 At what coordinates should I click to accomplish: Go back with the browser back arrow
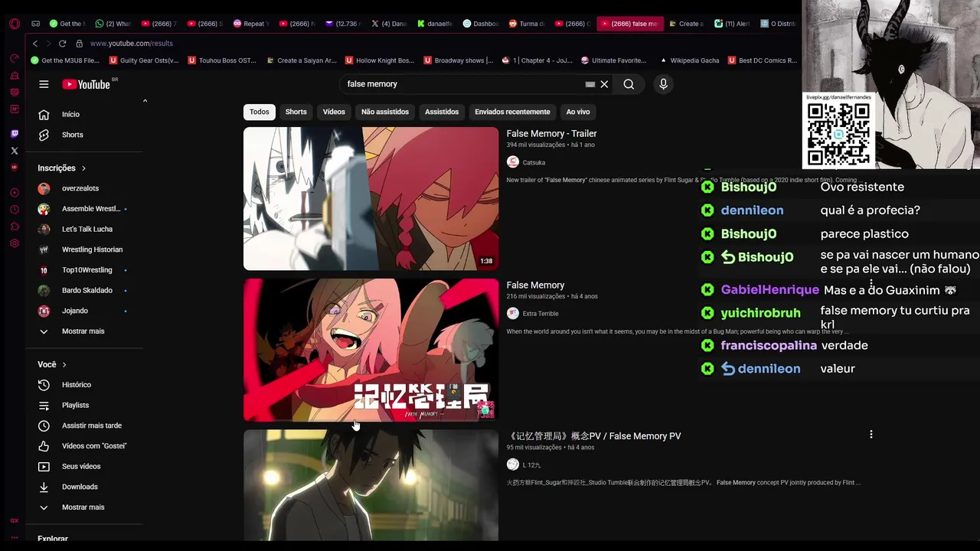[34, 44]
